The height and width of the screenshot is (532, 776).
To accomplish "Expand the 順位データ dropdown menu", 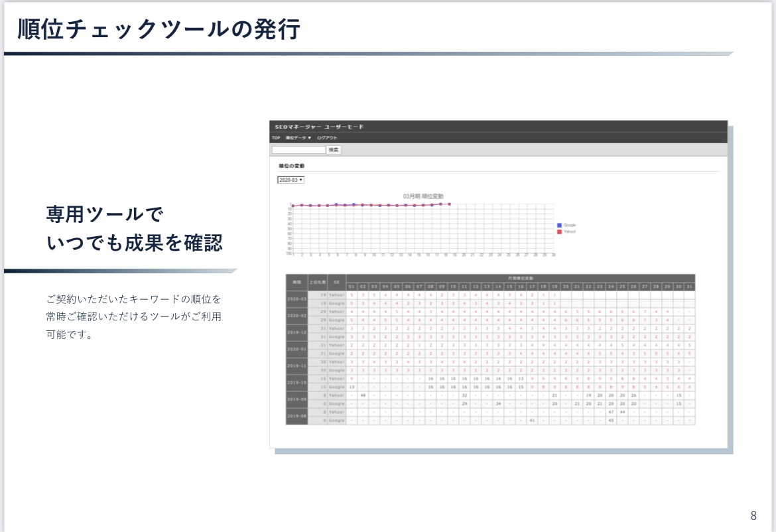I will [x=298, y=137].
